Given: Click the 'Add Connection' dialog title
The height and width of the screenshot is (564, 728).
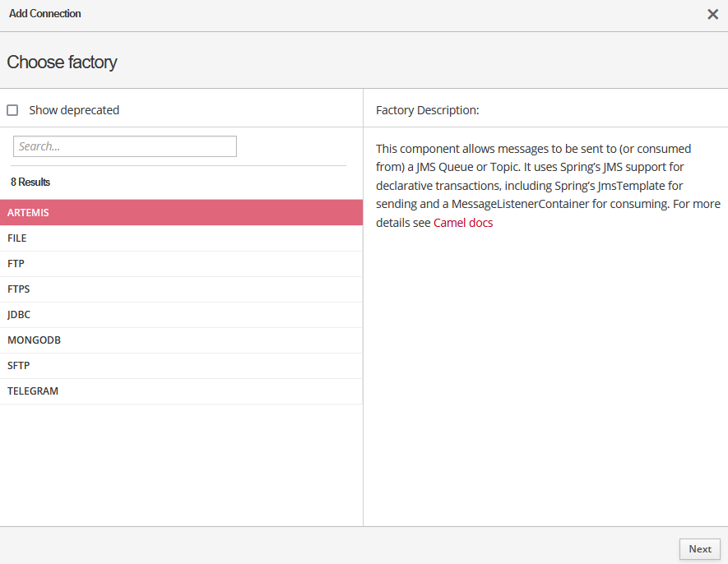Looking at the screenshot, I should (45, 14).
